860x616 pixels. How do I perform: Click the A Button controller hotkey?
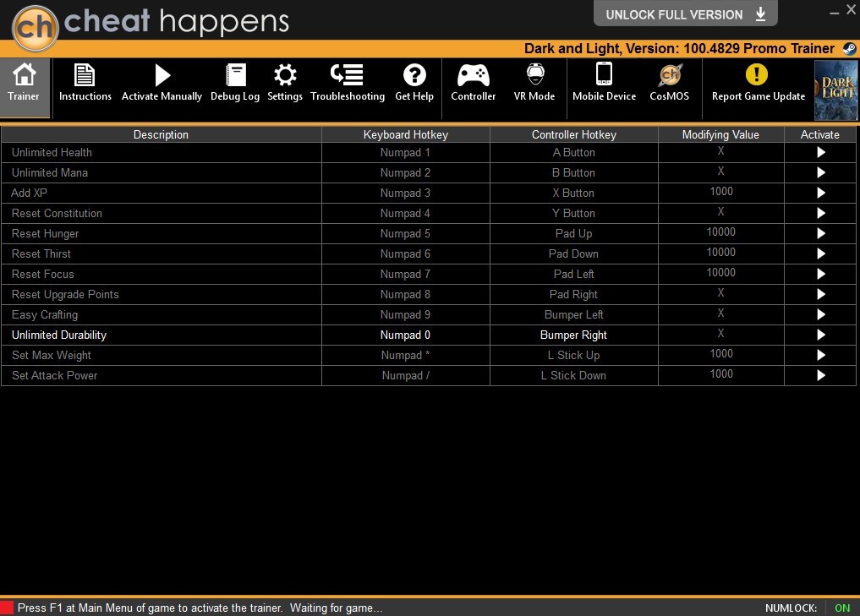coord(573,152)
